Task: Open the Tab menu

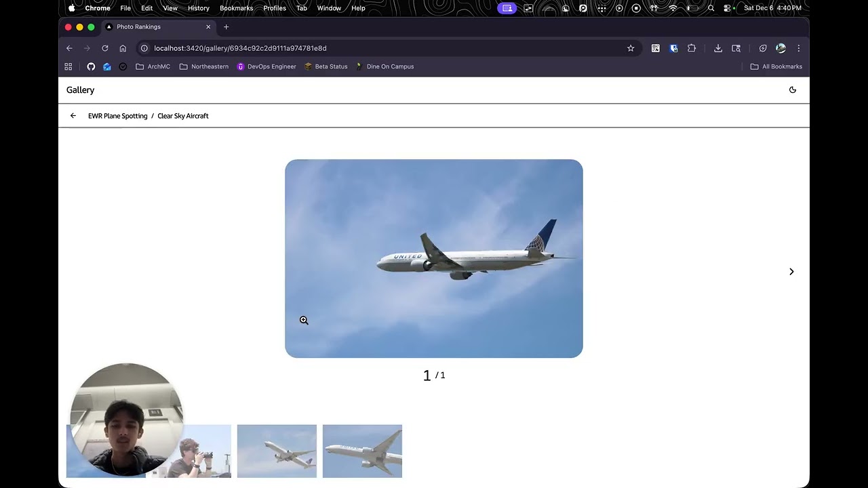Action: tap(302, 8)
